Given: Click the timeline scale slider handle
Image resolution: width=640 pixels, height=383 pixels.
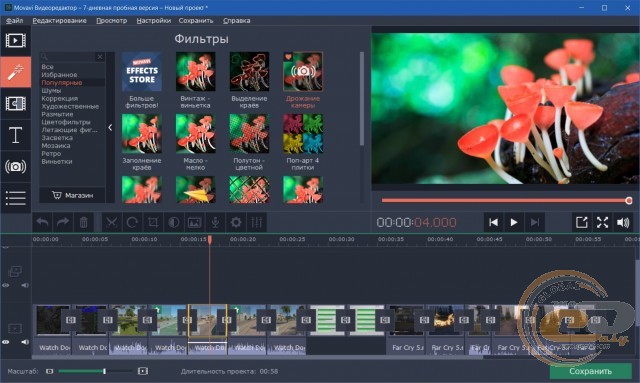Looking at the screenshot, I should (104, 371).
